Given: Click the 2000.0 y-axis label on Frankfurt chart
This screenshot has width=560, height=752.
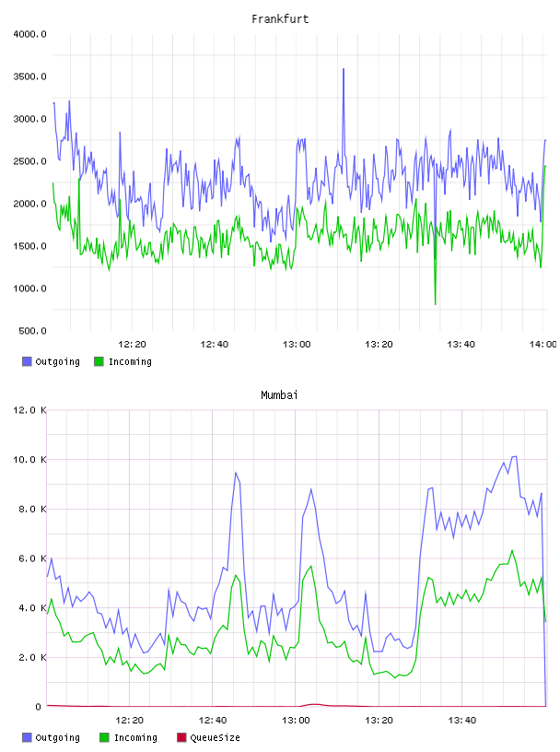Looking at the screenshot, I should tap(29, 204).
